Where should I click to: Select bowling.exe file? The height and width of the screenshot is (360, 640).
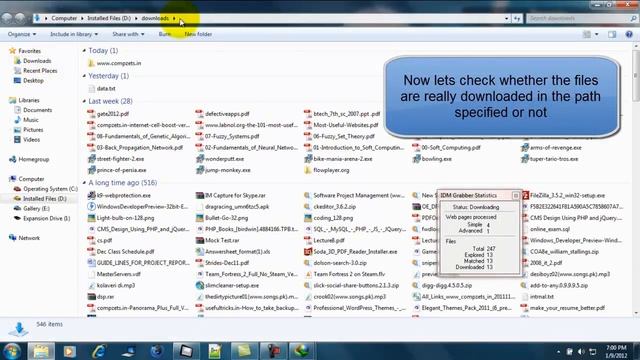(432, 159)
